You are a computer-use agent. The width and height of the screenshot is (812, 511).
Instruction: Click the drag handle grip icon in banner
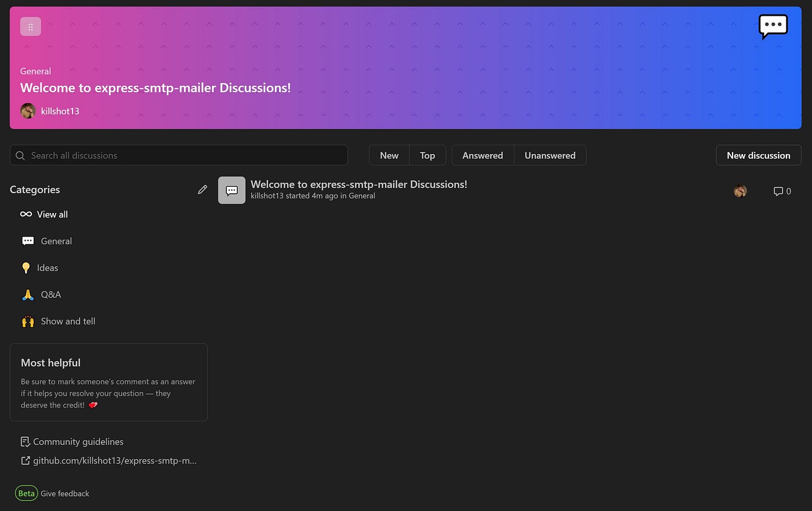30,27
